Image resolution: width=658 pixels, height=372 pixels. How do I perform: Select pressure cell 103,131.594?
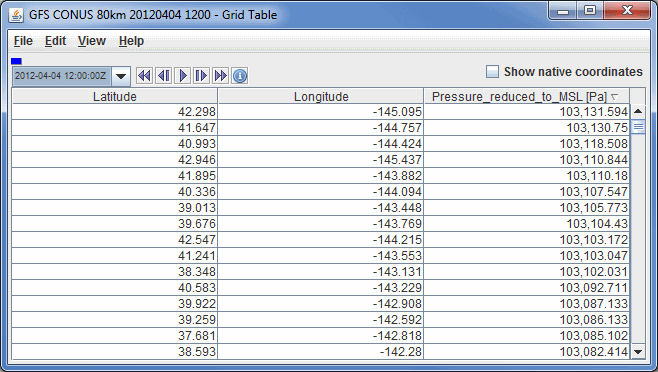pyautogui.click(x=527, y=112)
